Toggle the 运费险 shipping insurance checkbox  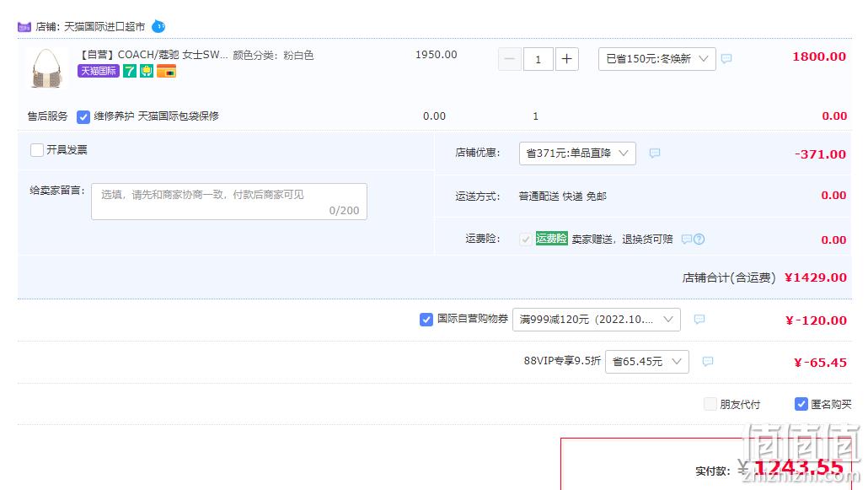click(x=525, y=240)
